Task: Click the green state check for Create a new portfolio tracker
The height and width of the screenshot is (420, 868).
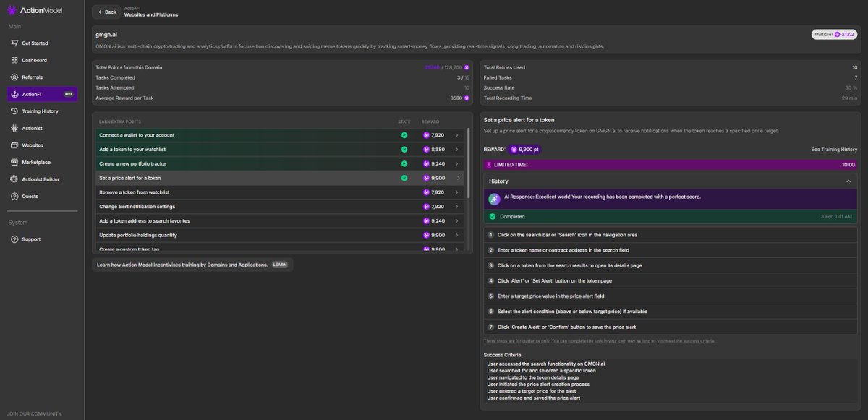Action: [404, 163]
